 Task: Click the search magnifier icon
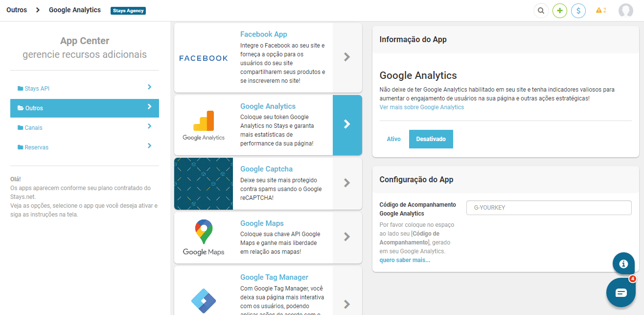pos(541,10)
